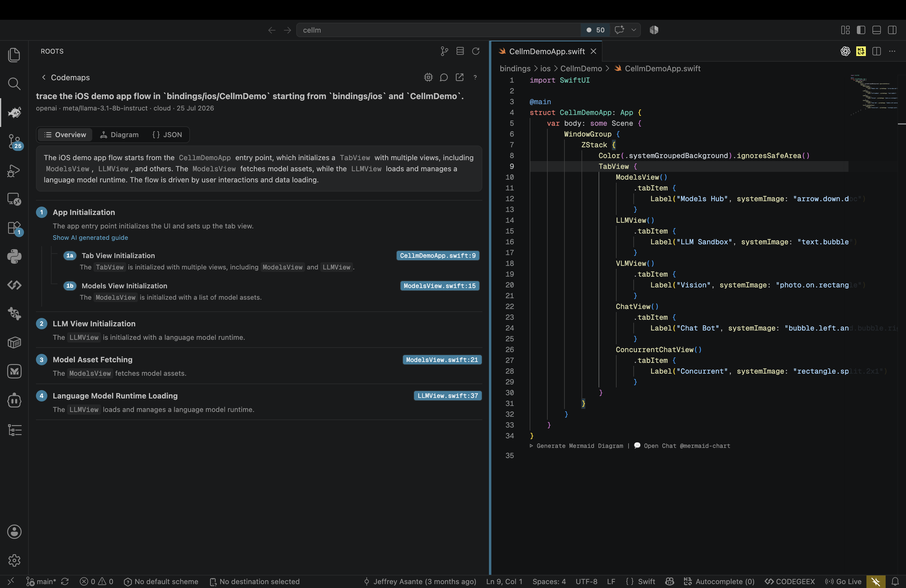Open the Python activity bar icon

pyautogui.click(x=14, y=257)
